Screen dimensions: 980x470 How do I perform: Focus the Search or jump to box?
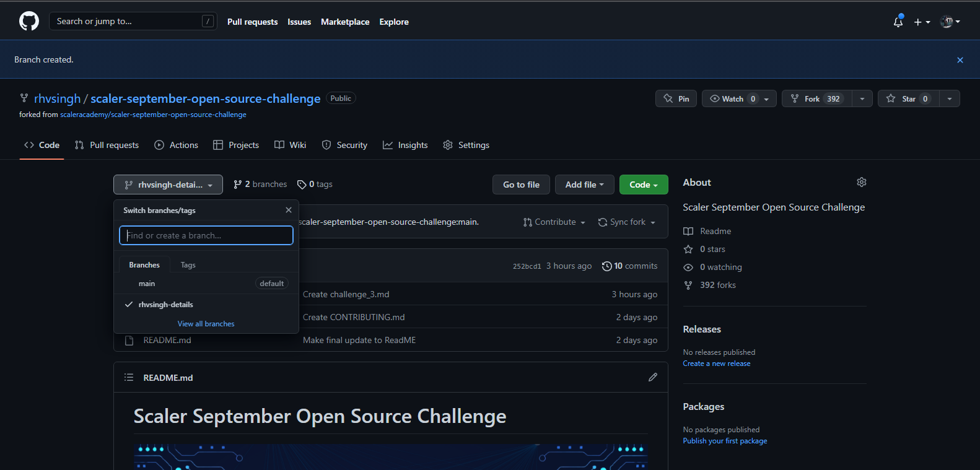[x=133, y=21]
